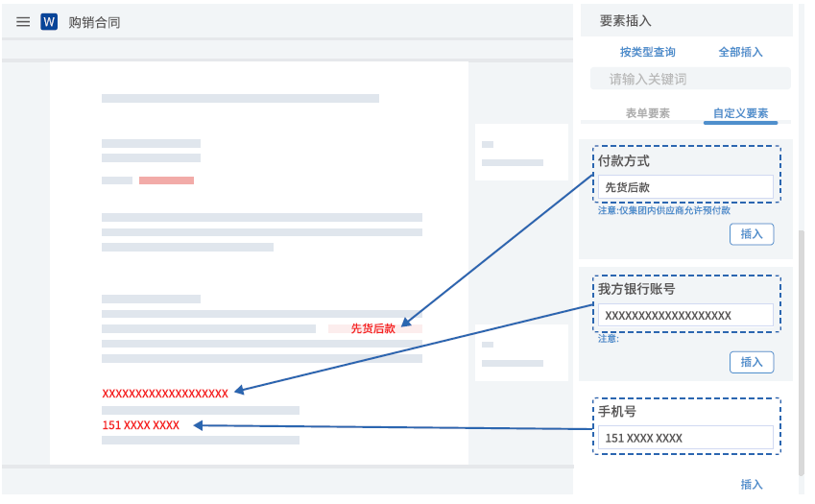815x504 pixels.
Task: Select the 购销合同 document title
Action: point(94,22)
